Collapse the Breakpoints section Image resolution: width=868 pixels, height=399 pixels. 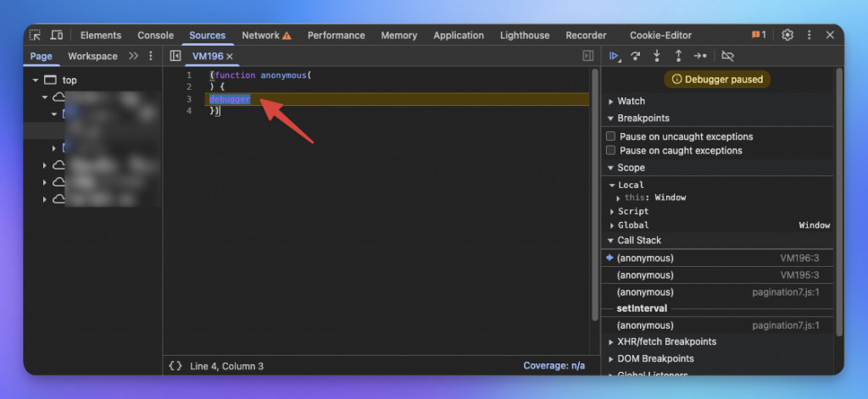pyautogui.click(x=611, y=119)
